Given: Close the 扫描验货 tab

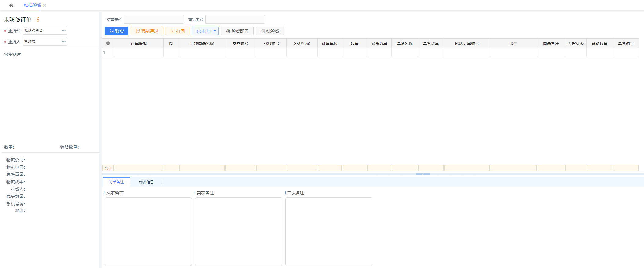Looking at the screenshot, I should 45,6.
